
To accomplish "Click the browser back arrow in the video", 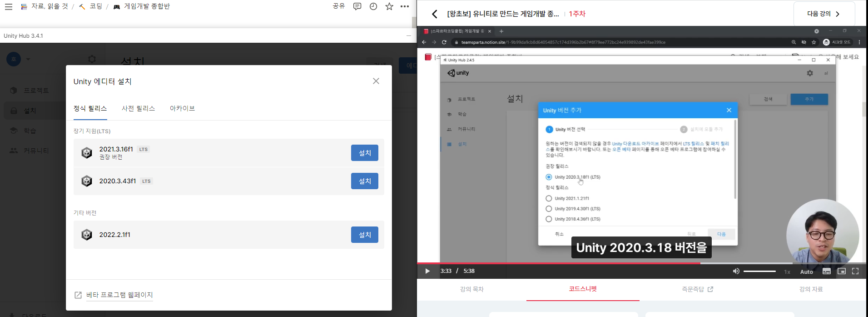I will 424,42.
